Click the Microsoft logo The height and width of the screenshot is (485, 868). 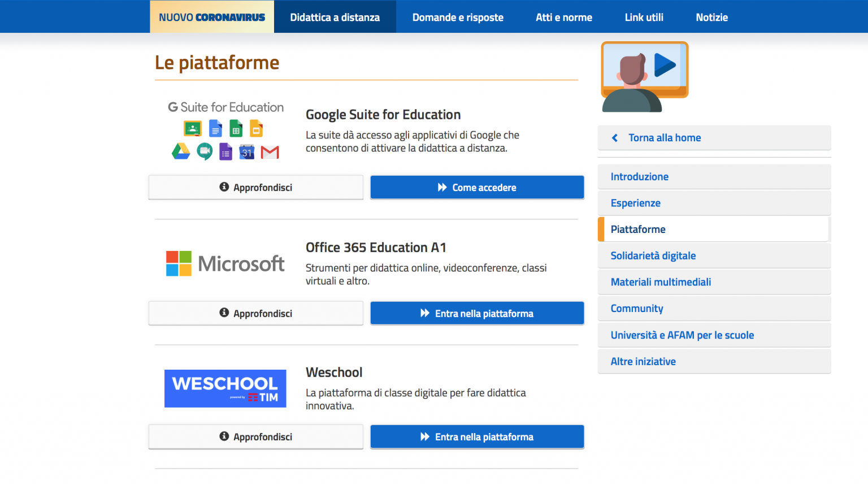point(225,263)
